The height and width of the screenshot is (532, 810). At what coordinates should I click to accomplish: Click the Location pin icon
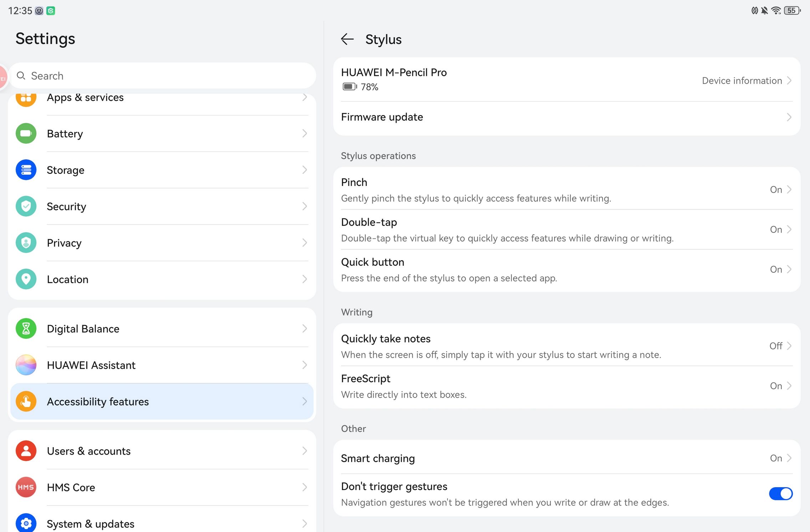pos(26,279)
